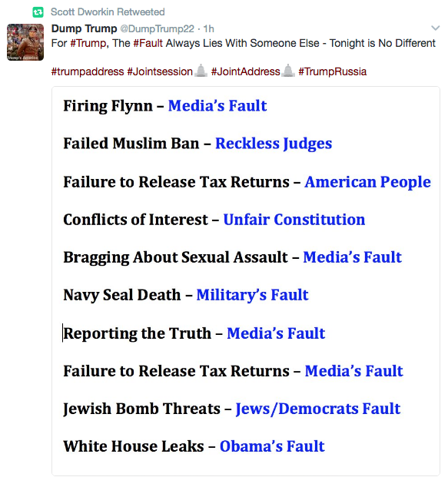The height and width of the screenshot is (477, 448).
Task: Open Scott Dworkin Retweeted link
Action: [x=108, y=12]
